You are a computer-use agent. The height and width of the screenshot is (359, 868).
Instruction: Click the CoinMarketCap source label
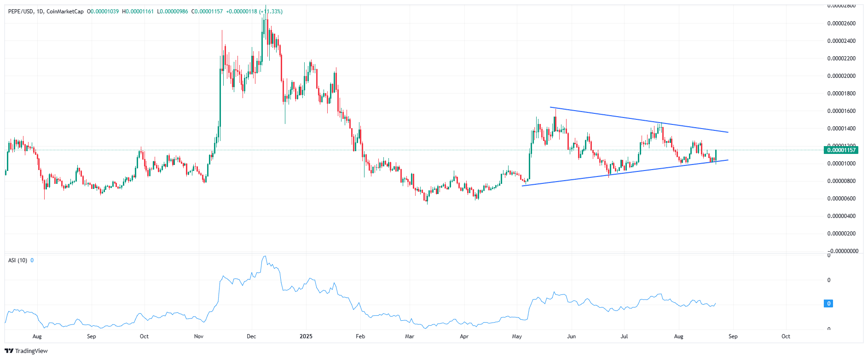click(x=65, y=12)
